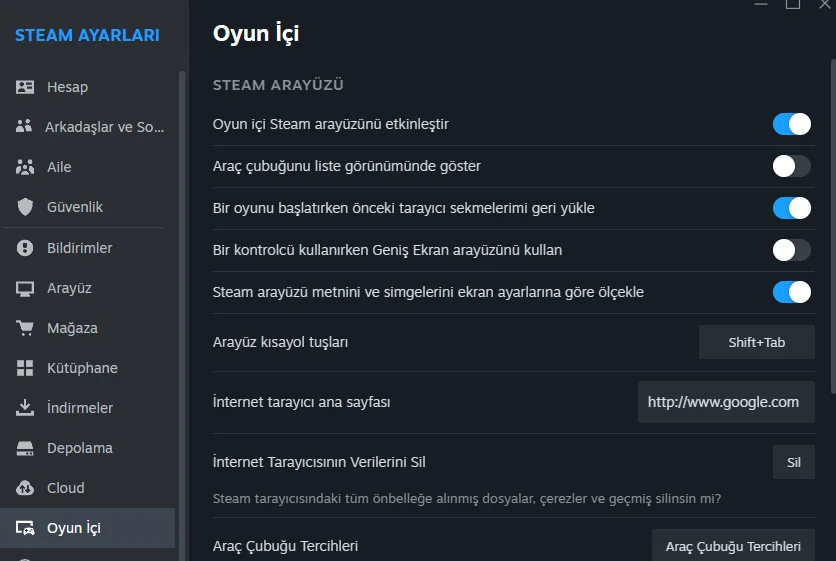836x561 pixels.
Task: Click the http://www.google.com homepage field
Action: click(726, 402)
